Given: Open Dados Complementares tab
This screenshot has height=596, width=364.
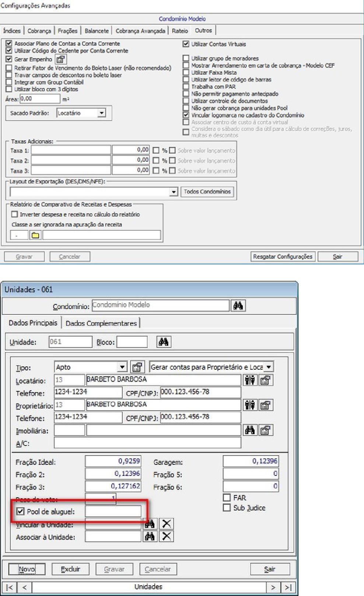Looking at the screenshot, I should click(x=101, y=323).
